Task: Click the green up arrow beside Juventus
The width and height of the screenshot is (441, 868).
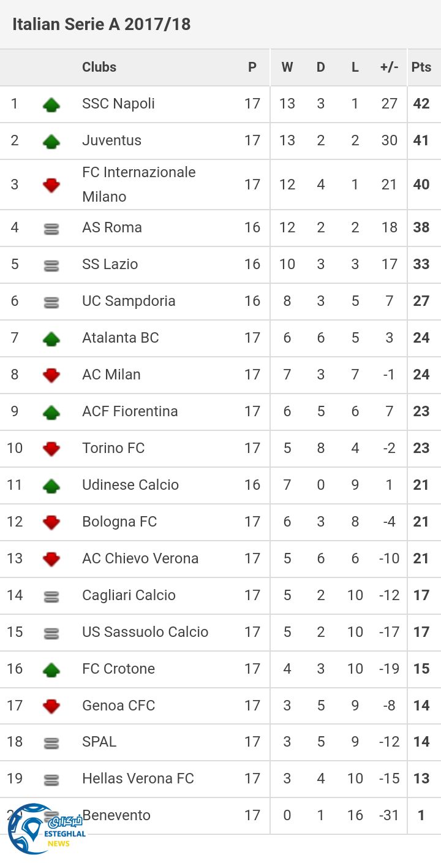Action: point(51,142)
